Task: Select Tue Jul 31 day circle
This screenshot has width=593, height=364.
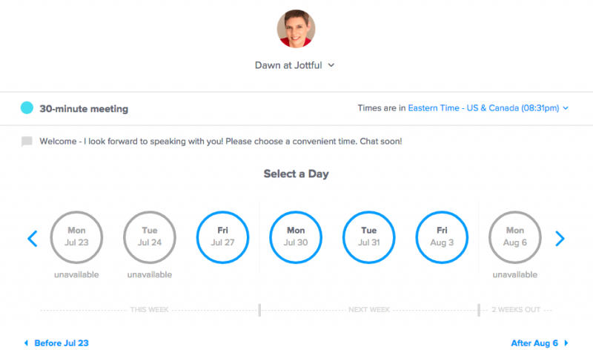Action: [368, 237]
